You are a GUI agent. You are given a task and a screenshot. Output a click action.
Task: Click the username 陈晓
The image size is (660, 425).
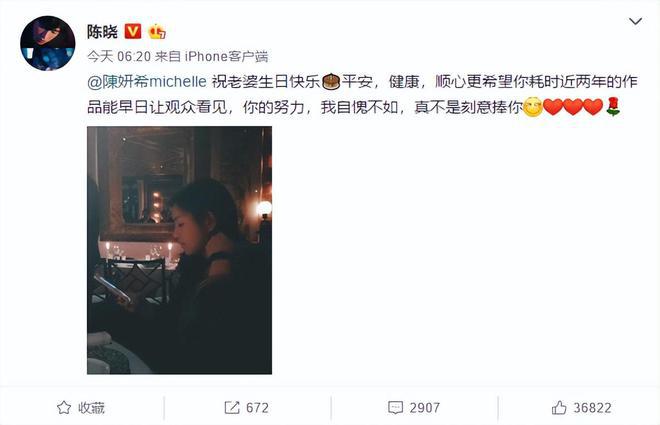(102, 32)
